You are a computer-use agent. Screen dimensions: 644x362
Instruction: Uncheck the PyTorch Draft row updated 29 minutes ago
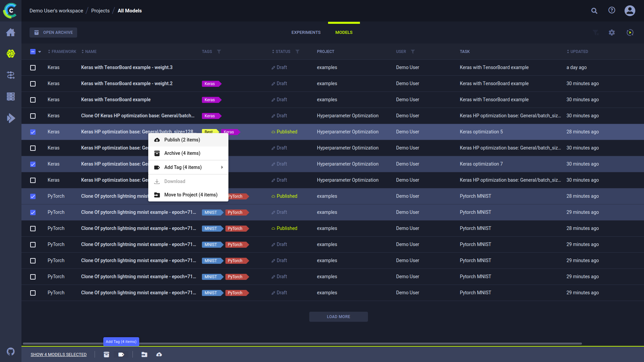pyautogui.click(x=33, y=213)
